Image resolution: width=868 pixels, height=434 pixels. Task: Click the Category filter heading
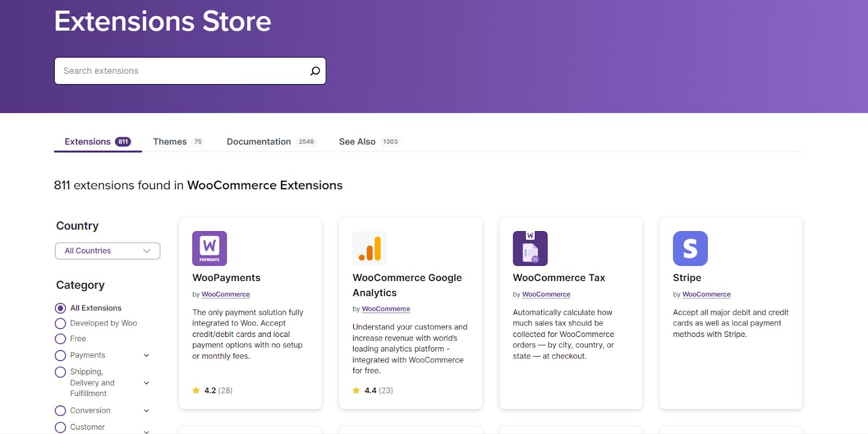coord(80,285)
